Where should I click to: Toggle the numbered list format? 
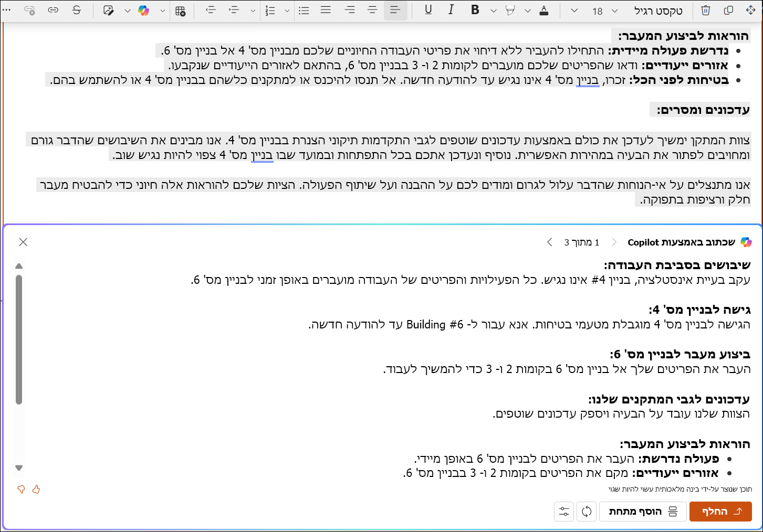pos(270,10)
